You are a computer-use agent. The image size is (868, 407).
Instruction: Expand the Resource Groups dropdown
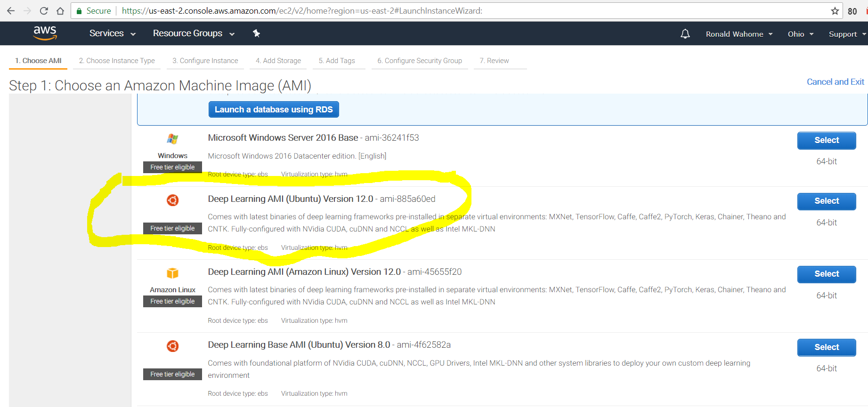coord(194,33)
